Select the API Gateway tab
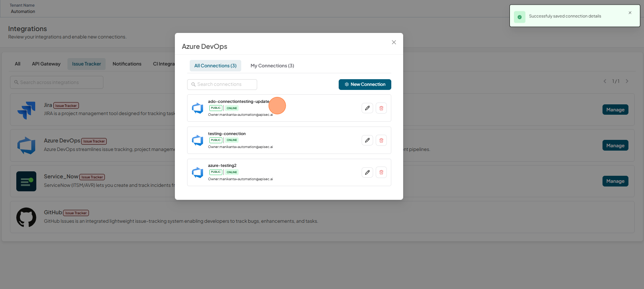Image resolution: width=644 pixels, height=289 pixels. tap(46, 64)
